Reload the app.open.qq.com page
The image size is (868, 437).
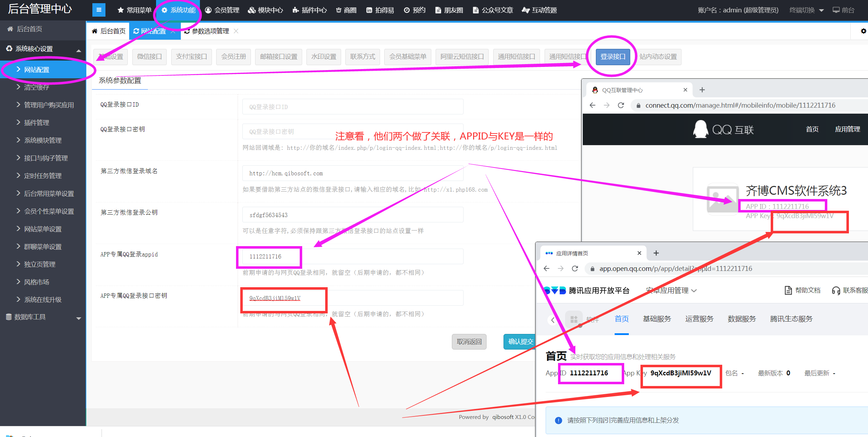pyautogui.click(x=575, y=268)
